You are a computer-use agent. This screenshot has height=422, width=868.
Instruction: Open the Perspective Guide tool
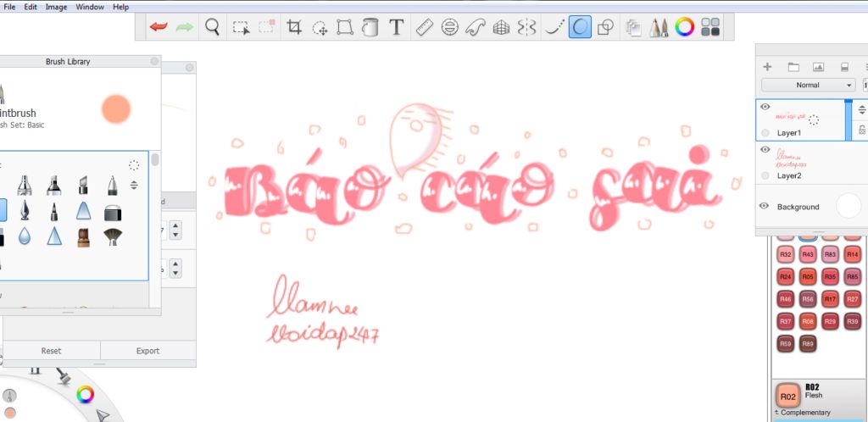click(501, 27)
